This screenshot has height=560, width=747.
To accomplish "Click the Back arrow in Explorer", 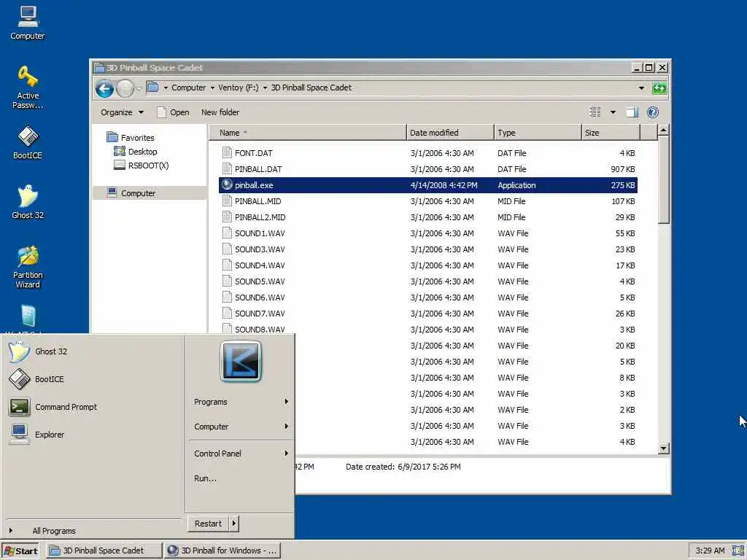I will 104,88.
